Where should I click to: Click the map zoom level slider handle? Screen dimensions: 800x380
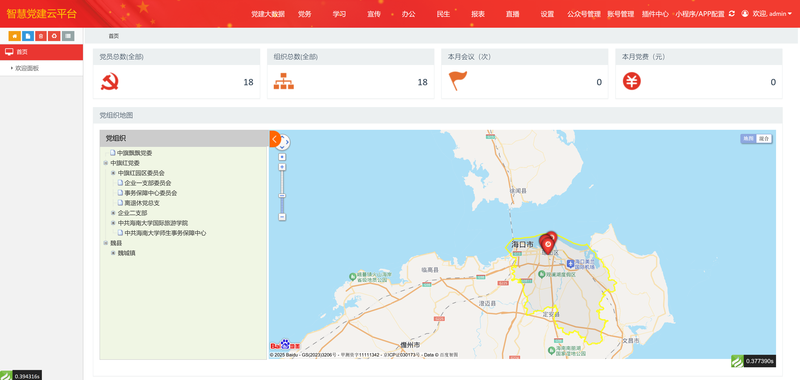click(x=282, y=195)
